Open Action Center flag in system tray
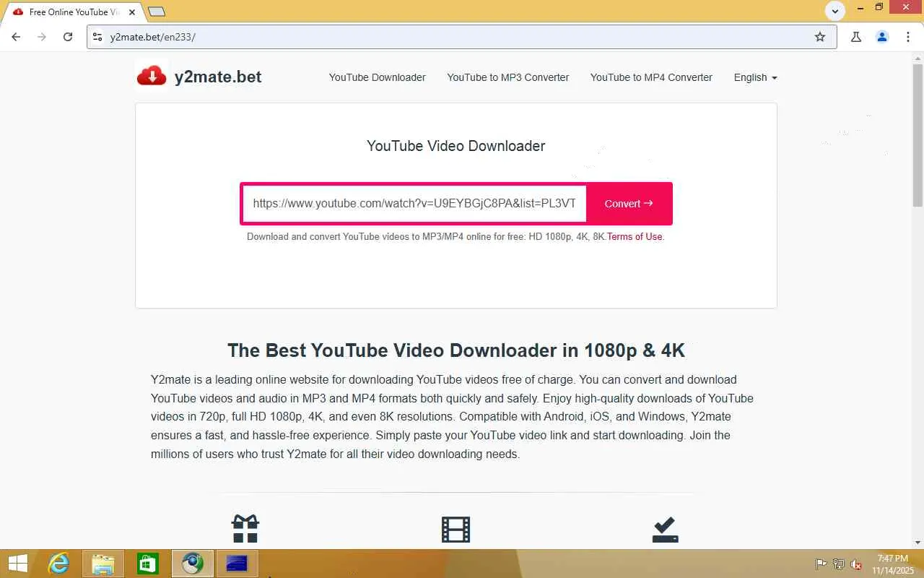The image size is (924, 578). pos(821,564)
